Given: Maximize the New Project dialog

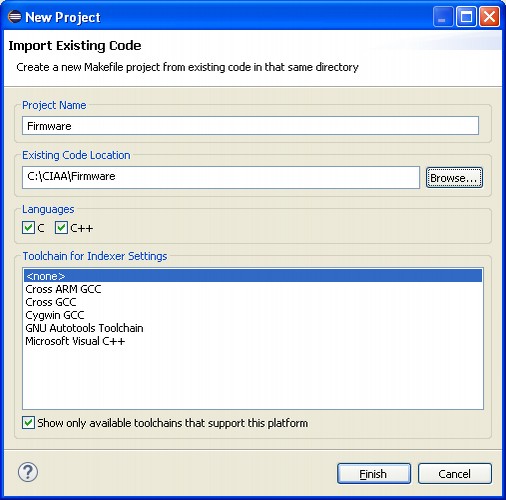Looking at the screenshot, I should (466, 17).
